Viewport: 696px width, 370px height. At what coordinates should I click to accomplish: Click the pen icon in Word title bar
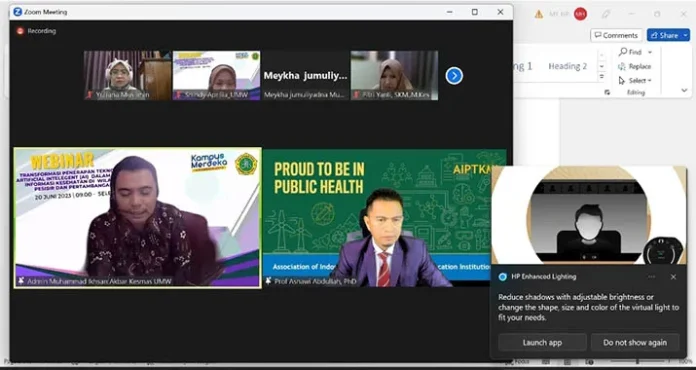606,14
